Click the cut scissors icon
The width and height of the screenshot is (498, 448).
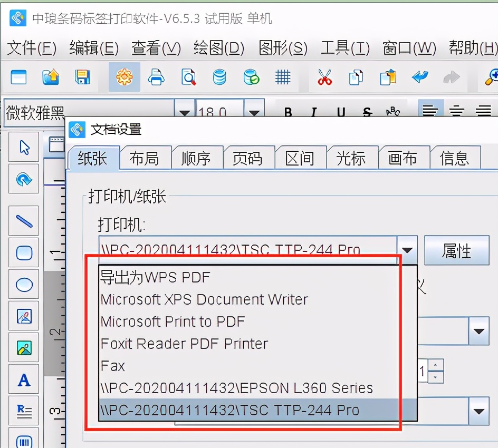324,76
